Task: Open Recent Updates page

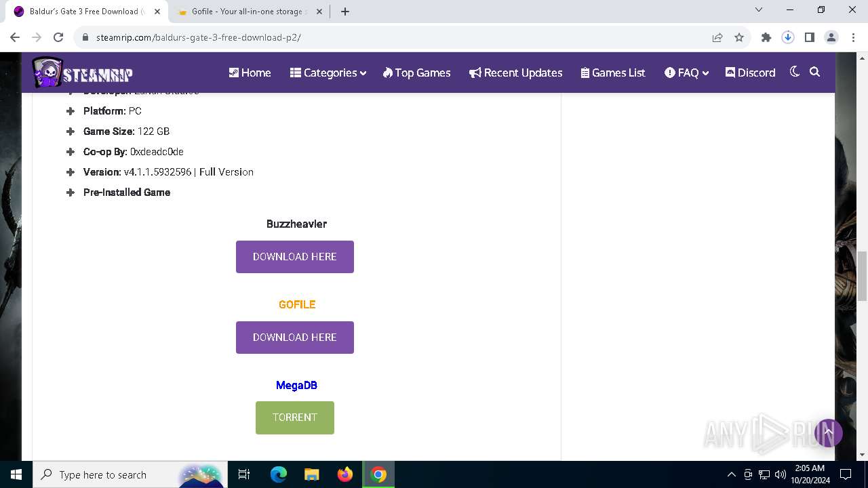Action: point(515,73)
